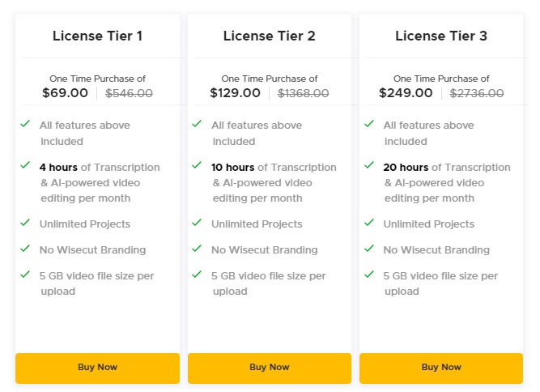Image resolution: width=540 pixels, height=392 pixels.
Task: Click Tier 3 'All features above' checkmark
Action: (369, 123)
